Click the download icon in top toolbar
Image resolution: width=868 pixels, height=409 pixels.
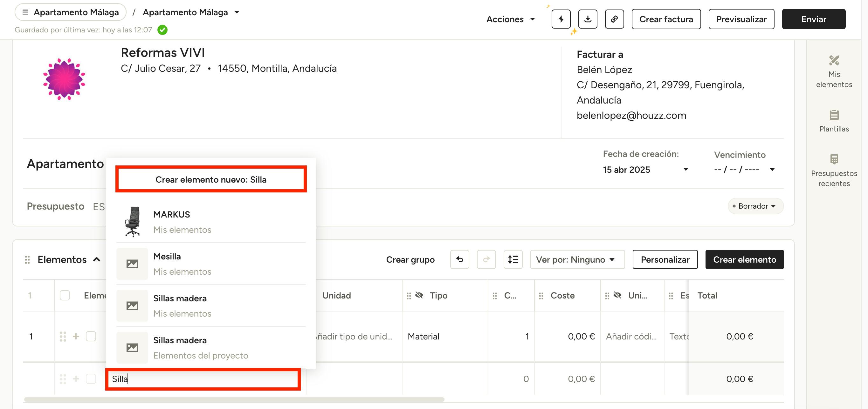588,19
